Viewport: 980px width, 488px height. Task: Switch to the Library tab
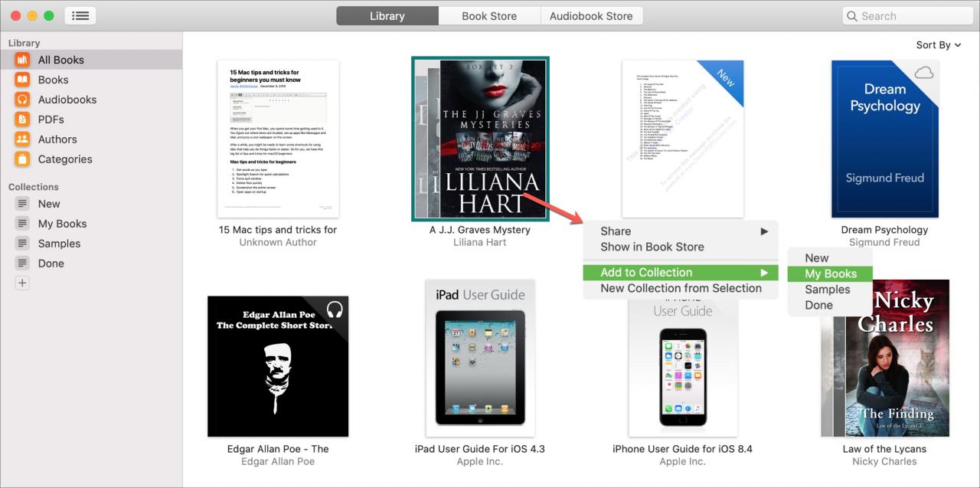point(387,16)
